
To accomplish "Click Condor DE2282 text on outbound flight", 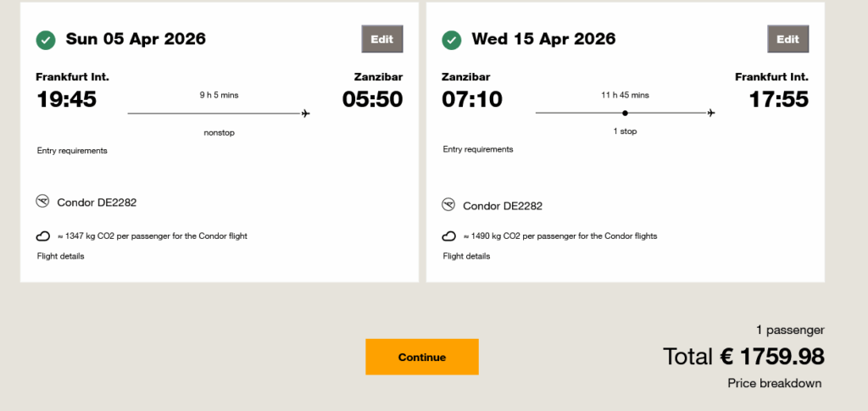I will pos(97,203).
